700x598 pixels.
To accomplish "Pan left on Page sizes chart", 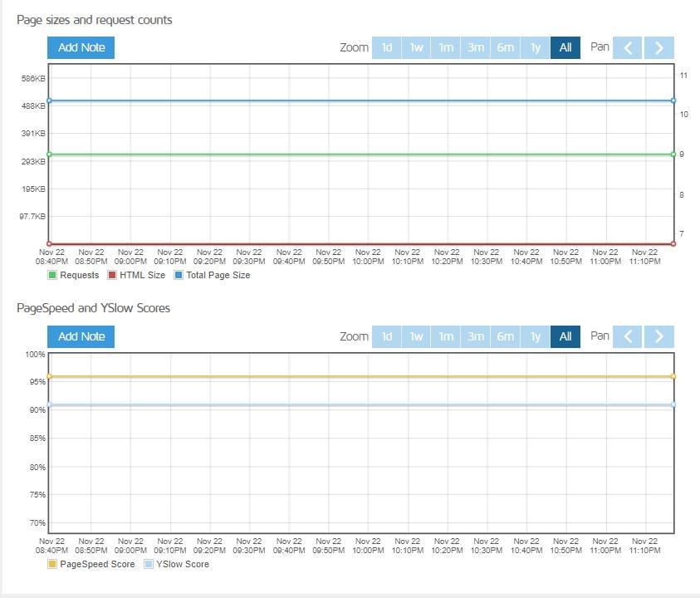I will click(628, 47).
